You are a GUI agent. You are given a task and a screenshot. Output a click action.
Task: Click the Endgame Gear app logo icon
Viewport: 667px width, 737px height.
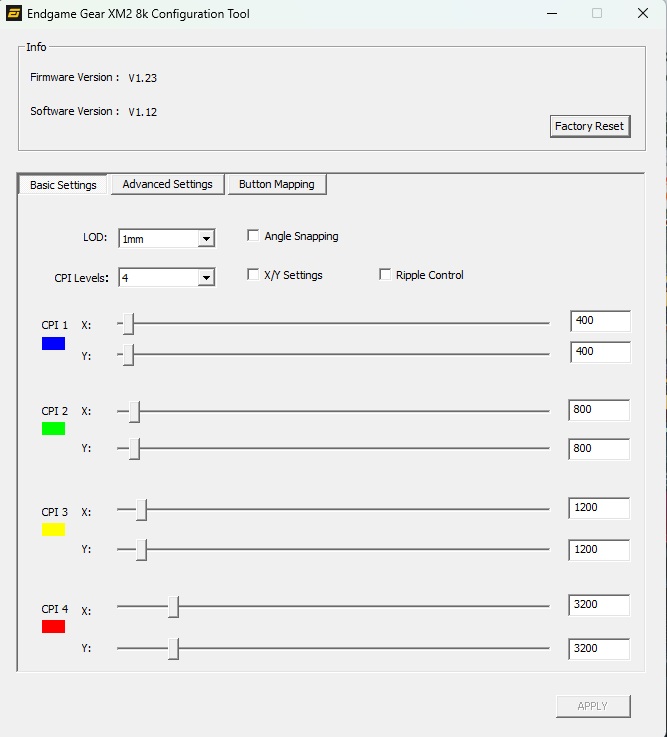click(x=14, y=13)
